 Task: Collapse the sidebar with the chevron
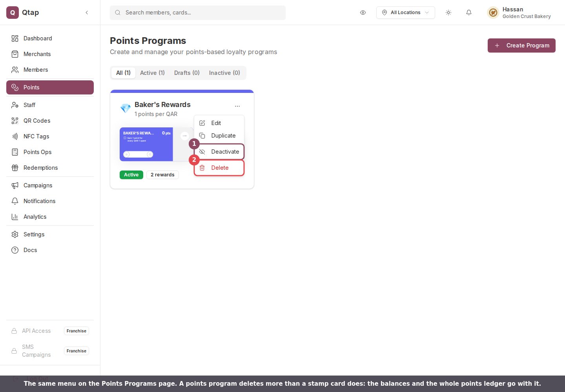[87, 13]
